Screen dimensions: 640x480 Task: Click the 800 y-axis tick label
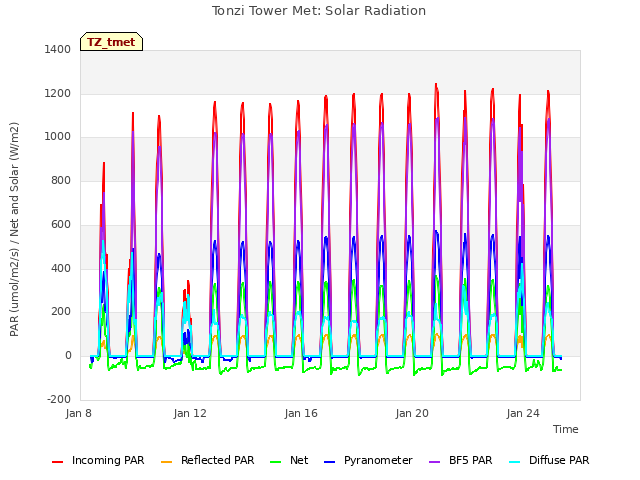tap(61, 180)
